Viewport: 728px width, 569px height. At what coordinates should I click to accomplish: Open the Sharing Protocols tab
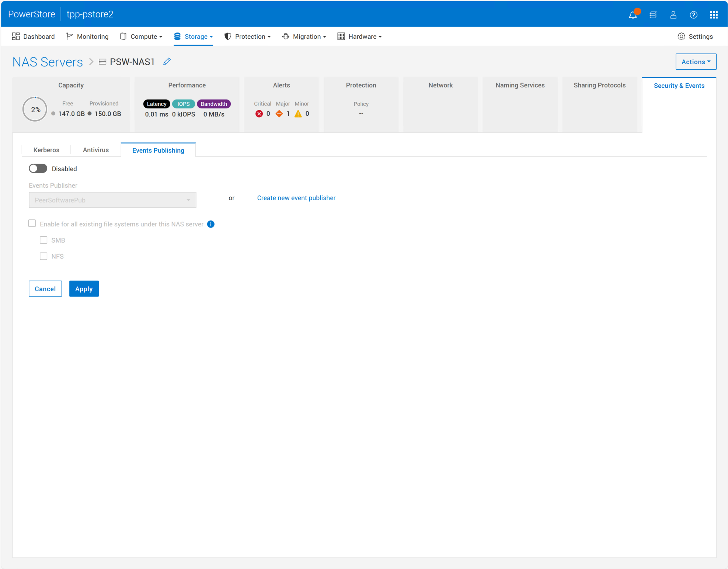click(x=599, y=85)
